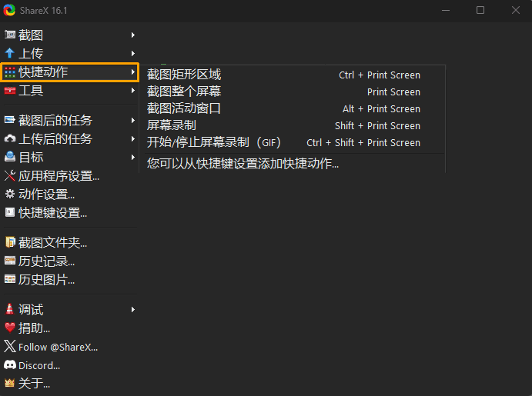Open 历史图片... label
Image resolution: width=532 pixels, height=396 pixels.
tap(47, 279)
